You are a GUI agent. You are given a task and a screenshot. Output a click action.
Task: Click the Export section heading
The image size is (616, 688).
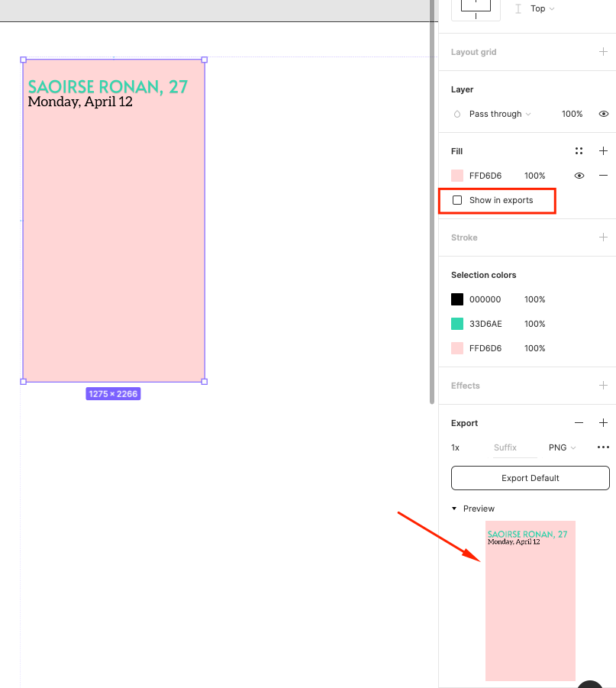(x=464, y=423)
